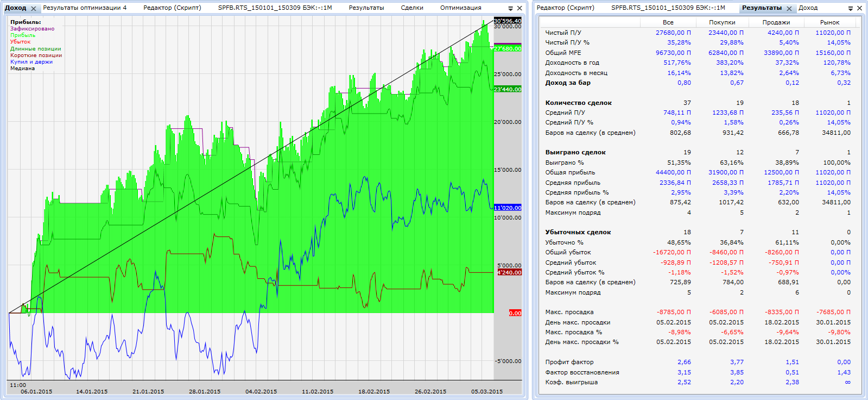The width and height of the screenshot is (868, 400).
Task: Toggle the Длинные позиции legend entry
Action: [35, 49]
